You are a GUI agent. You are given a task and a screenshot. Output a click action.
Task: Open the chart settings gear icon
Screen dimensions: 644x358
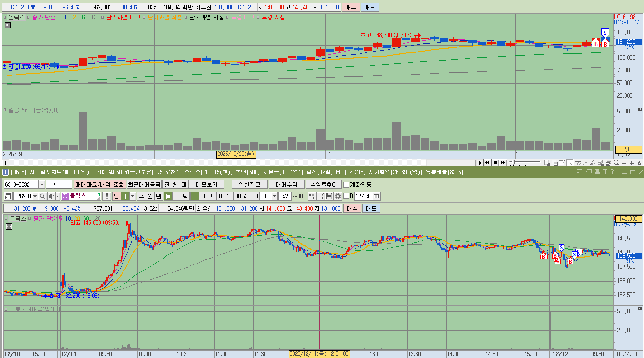click(x=338, y=196)
